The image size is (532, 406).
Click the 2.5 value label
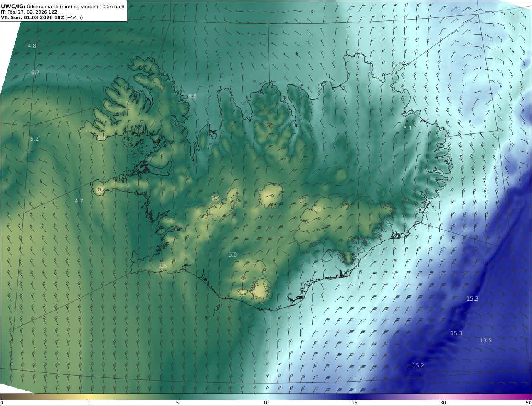(x=163, y=266)
